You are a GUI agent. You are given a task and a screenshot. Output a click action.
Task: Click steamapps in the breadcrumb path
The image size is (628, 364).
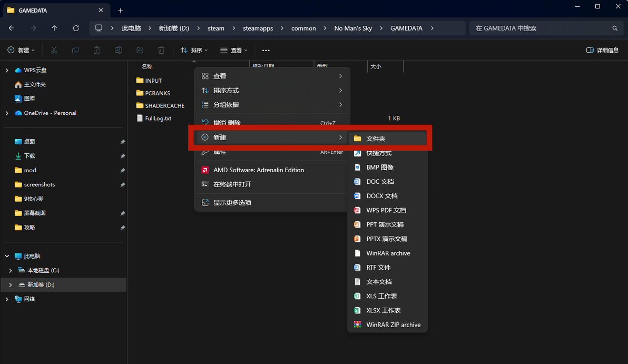[x=258, y=28]
